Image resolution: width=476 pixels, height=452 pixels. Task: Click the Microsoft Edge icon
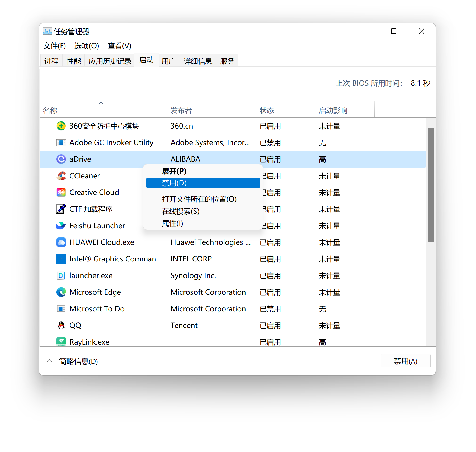click(x=61, y=292)
